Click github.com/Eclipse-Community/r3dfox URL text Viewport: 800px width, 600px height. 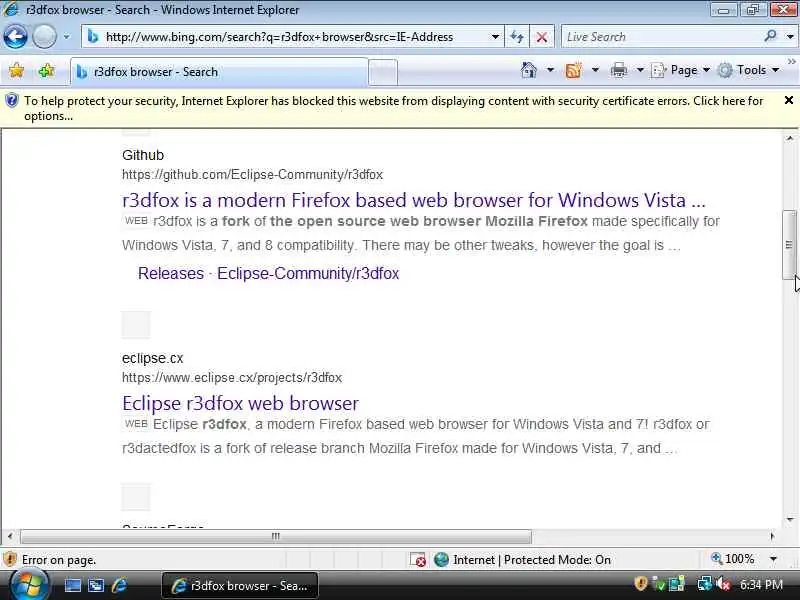(252, 174)
